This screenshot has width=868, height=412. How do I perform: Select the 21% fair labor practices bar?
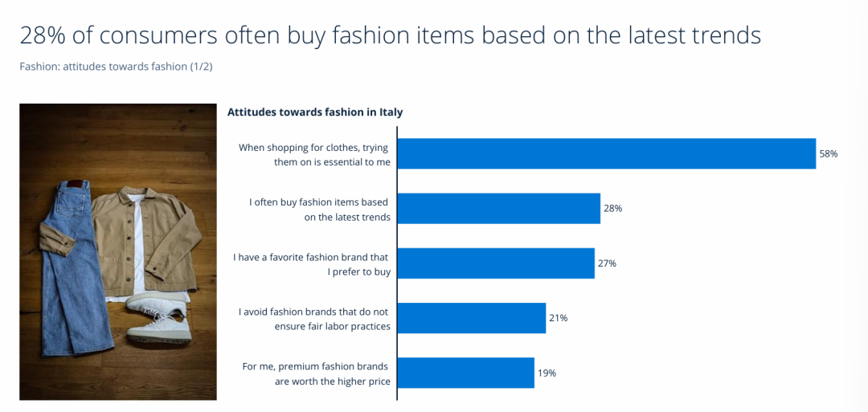coord(472,318)
